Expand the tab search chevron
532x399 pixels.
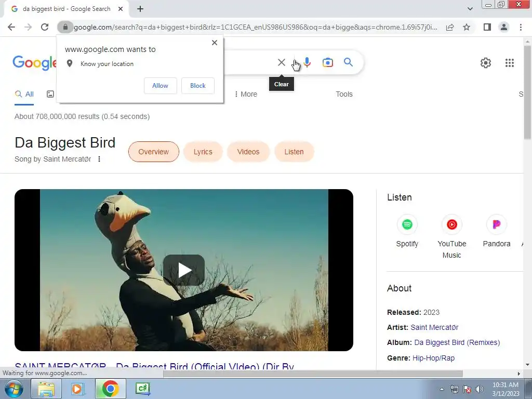(x=470, y=9)
